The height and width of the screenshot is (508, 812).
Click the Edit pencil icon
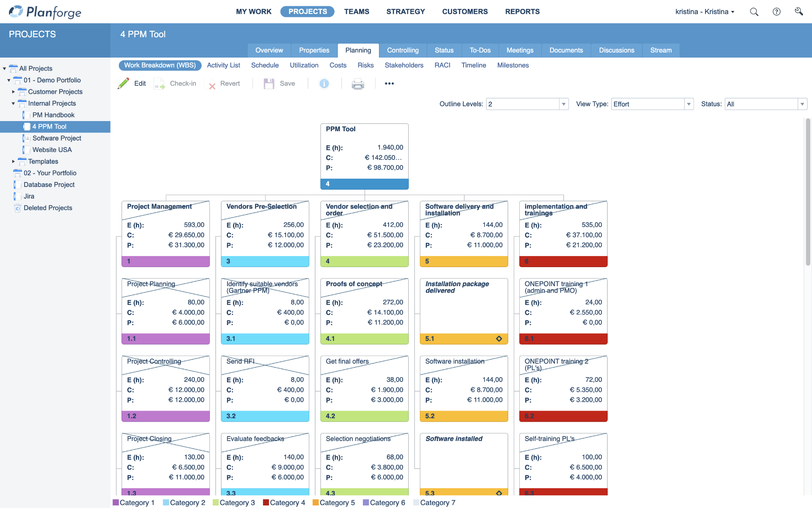pyautogui.click(x=123, y=83)
